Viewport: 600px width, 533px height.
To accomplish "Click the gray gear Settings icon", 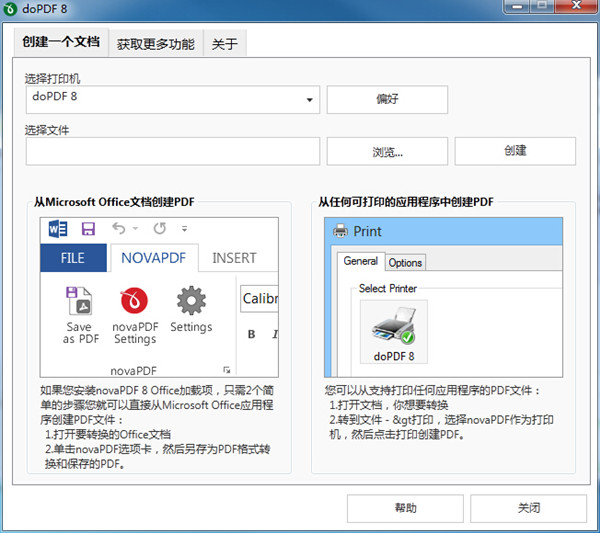I will 191,300.
